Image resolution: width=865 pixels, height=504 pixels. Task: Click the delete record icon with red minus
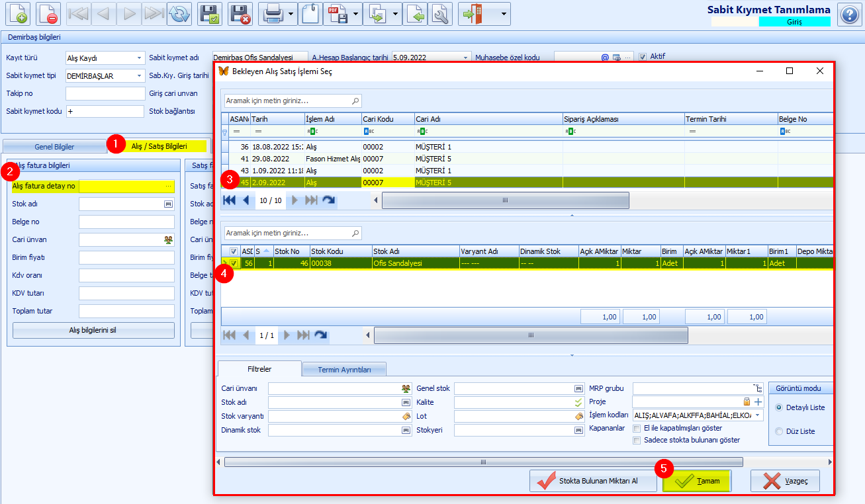click(48, 14)
